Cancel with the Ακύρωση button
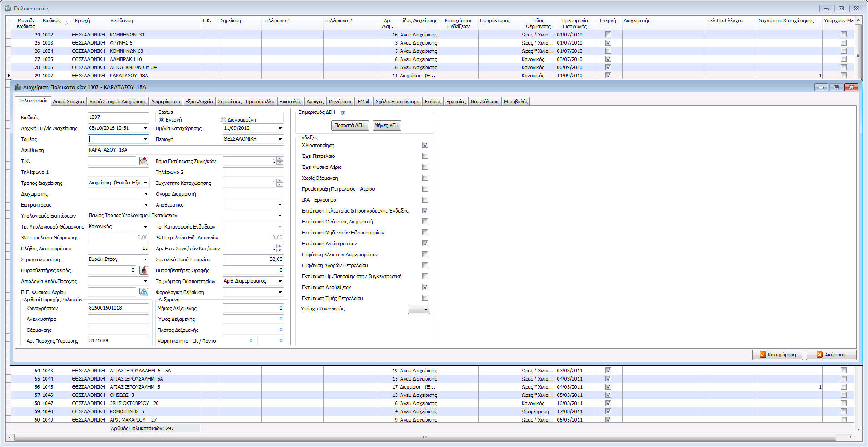The image size is (868, 447). point(831,355)
